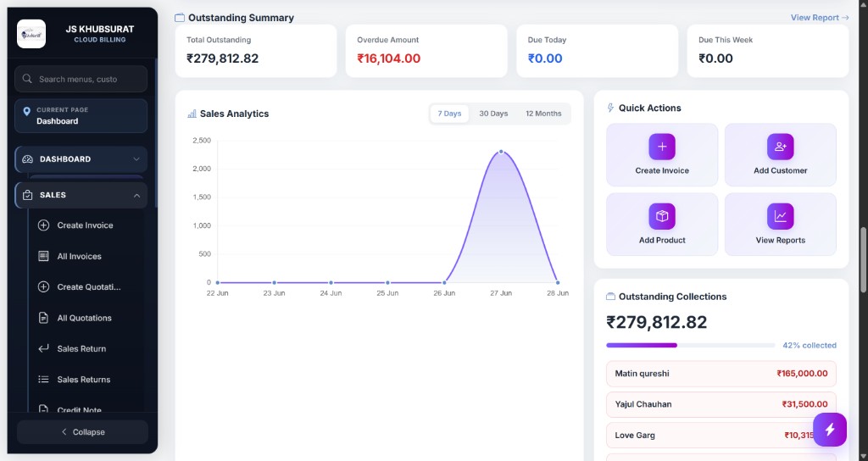Click the ₹165,000.00 amount
Screen dimensions: 868x461
click(802, 374)
